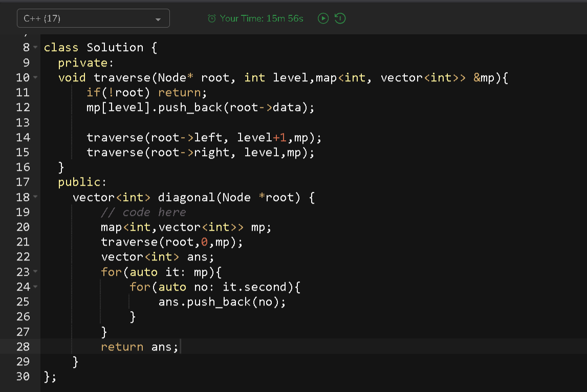This screenshot has width=587, height=392.
Task: Click line number 30 in the gutter
Action: [x=24, y=377]
